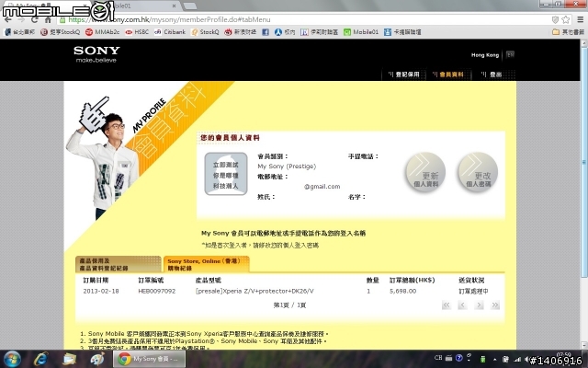Open the Chrome menu hamburger icon
This screenshot has width=588, height=368.
pyautogui.click(x=580, y=19)
